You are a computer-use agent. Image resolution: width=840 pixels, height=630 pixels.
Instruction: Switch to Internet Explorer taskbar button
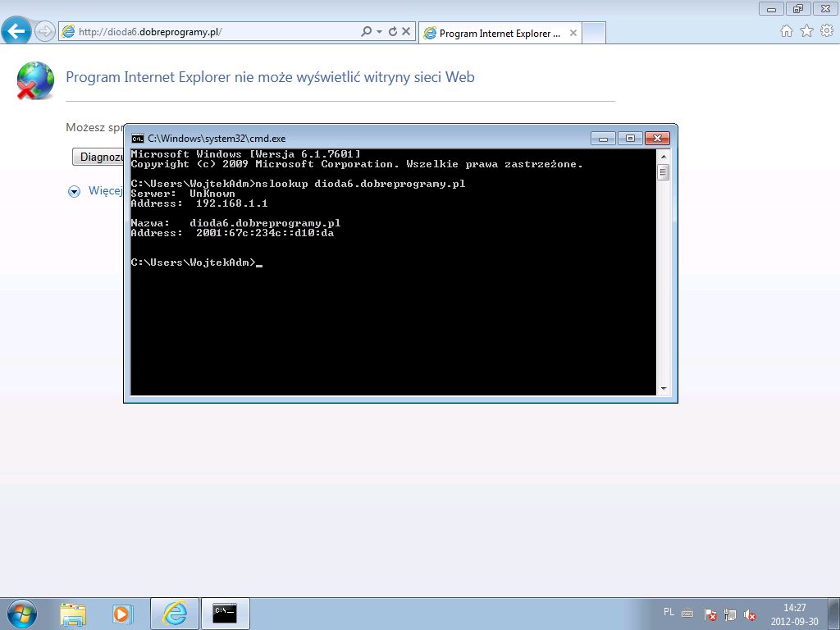(x=175, y=614)
